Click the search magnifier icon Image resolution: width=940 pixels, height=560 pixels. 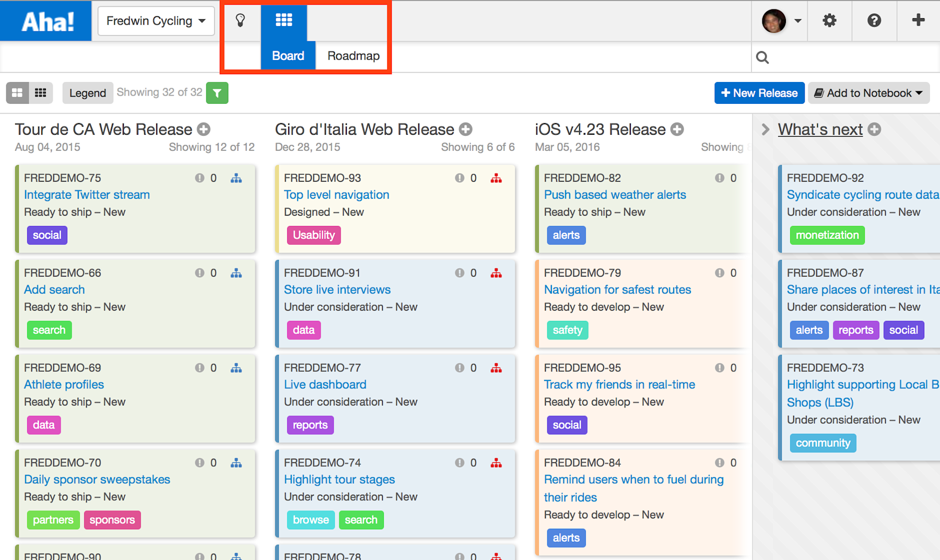[x=762, y=57]
